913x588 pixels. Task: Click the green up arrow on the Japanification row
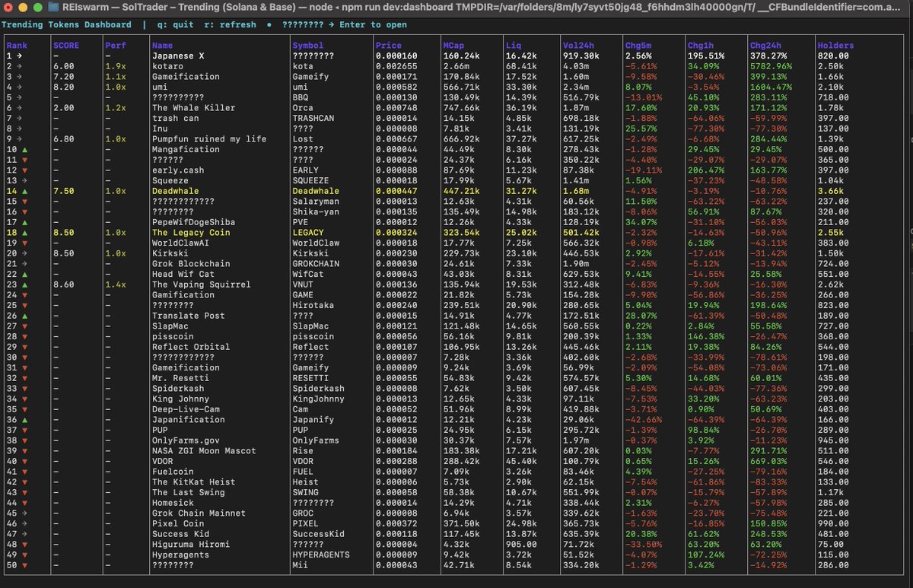tap(25, 420)
